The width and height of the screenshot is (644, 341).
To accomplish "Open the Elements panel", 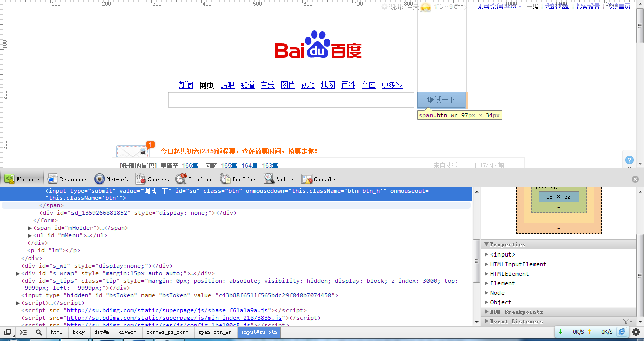I will point(23,179).
